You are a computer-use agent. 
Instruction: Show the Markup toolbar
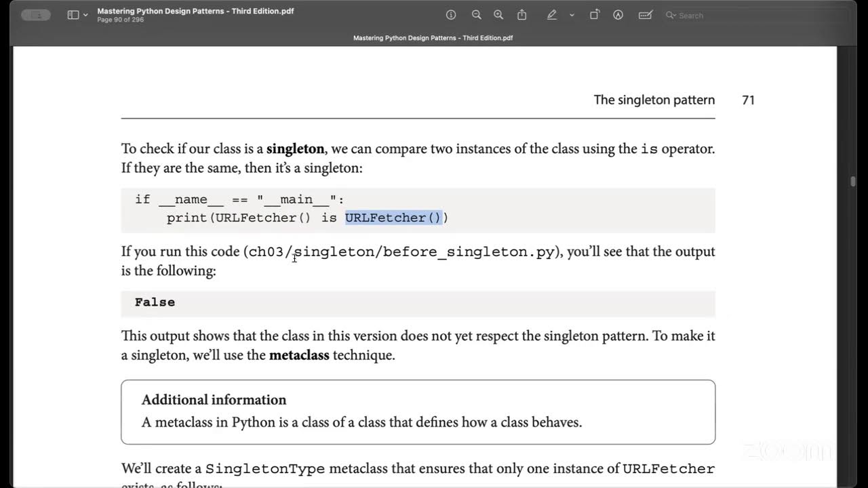click(x=618, y=15)
